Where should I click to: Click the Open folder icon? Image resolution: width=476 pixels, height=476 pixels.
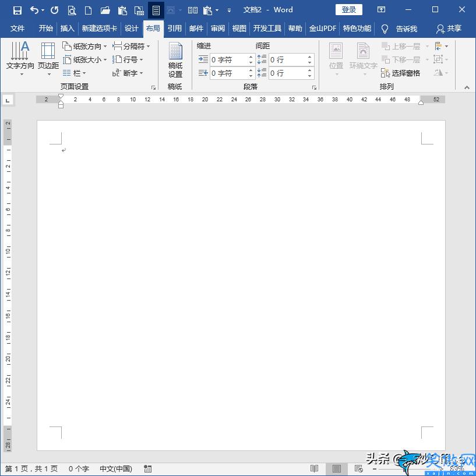point(105,10)
